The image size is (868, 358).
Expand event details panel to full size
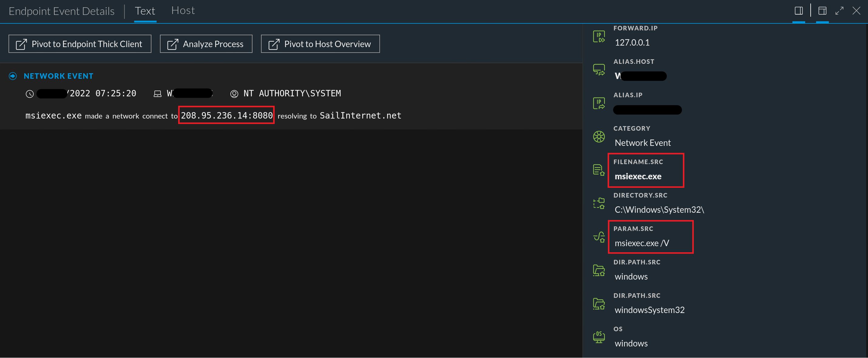pos(839,11)
